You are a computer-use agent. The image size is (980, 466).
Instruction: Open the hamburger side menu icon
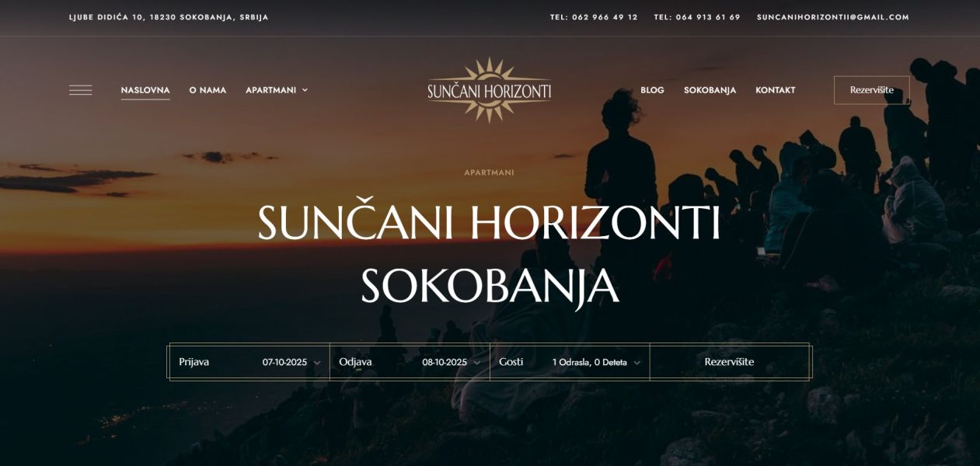coord(80,90)
